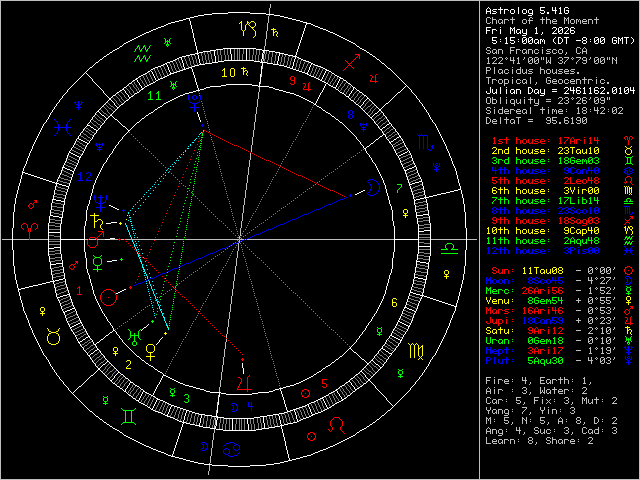Click the Sidereal time: 18:42:02 line
The image size is (640, 480).
554,111
